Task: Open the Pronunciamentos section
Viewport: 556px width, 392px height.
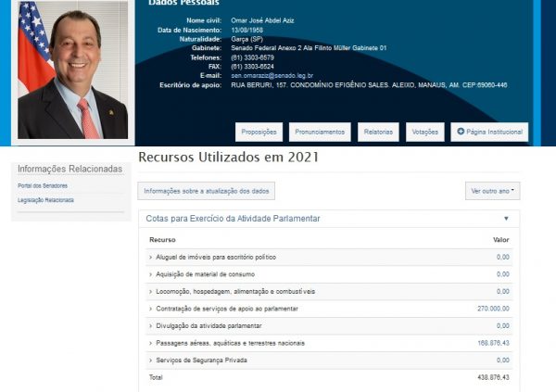Action: tap(320, 133)
